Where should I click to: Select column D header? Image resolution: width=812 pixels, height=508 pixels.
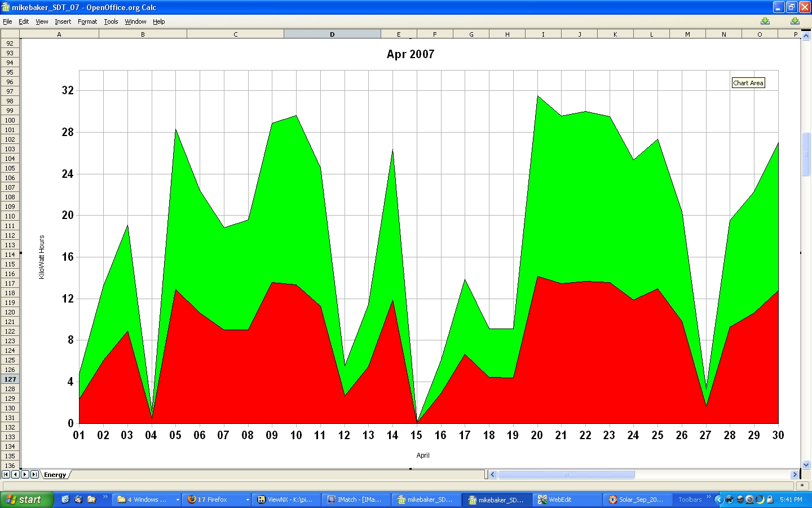coord(332,34)
